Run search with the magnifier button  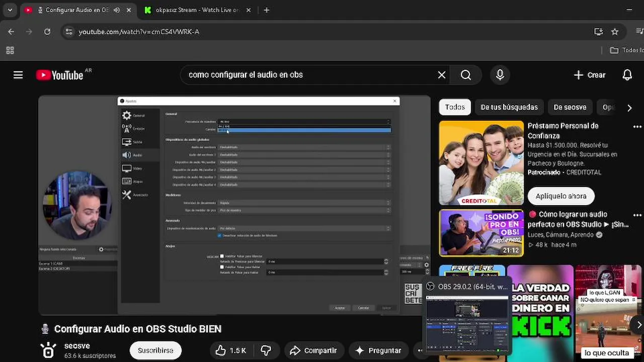point(466,75)
